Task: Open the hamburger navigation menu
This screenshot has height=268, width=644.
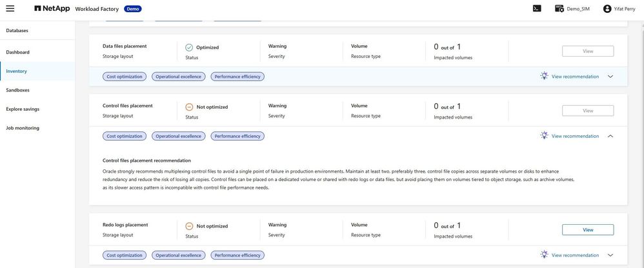Action: [10, 8]
